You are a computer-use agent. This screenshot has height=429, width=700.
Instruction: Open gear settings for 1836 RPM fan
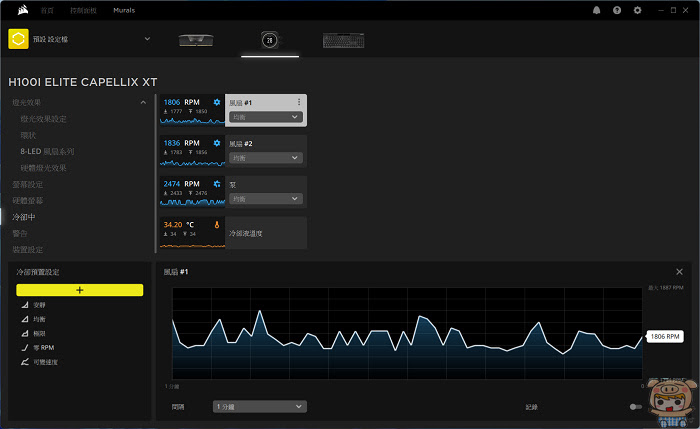click(x=217, y=143)
